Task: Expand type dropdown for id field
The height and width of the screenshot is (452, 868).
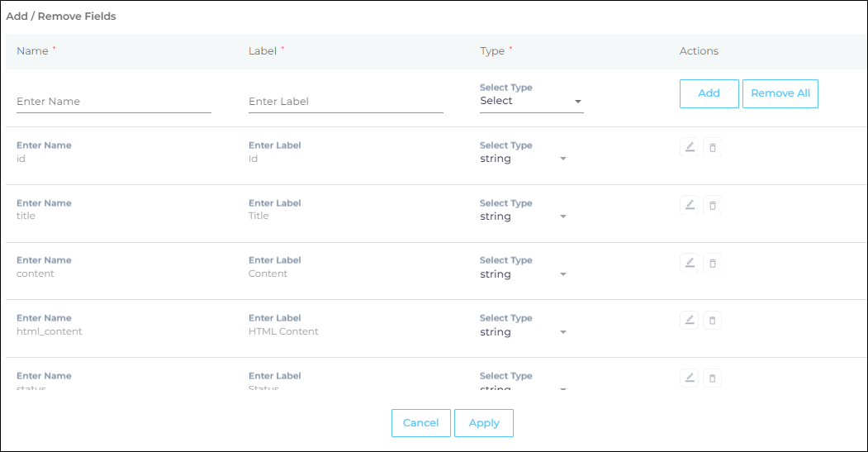Action: 523,159
